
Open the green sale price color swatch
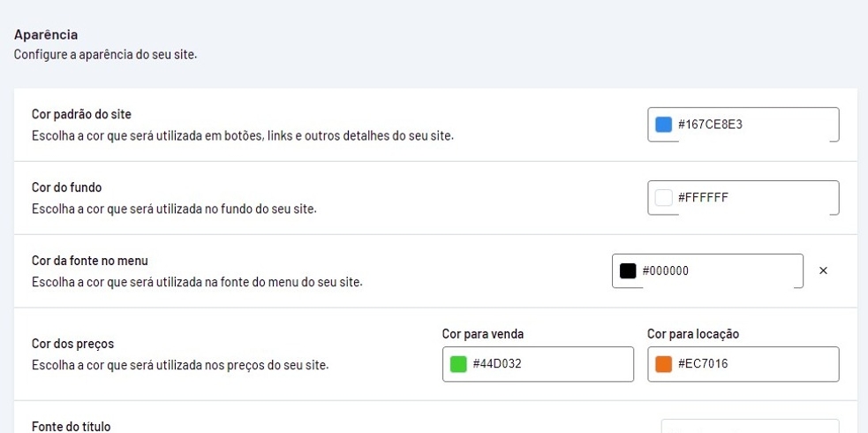pyautogui.click(x=458, y=364)
